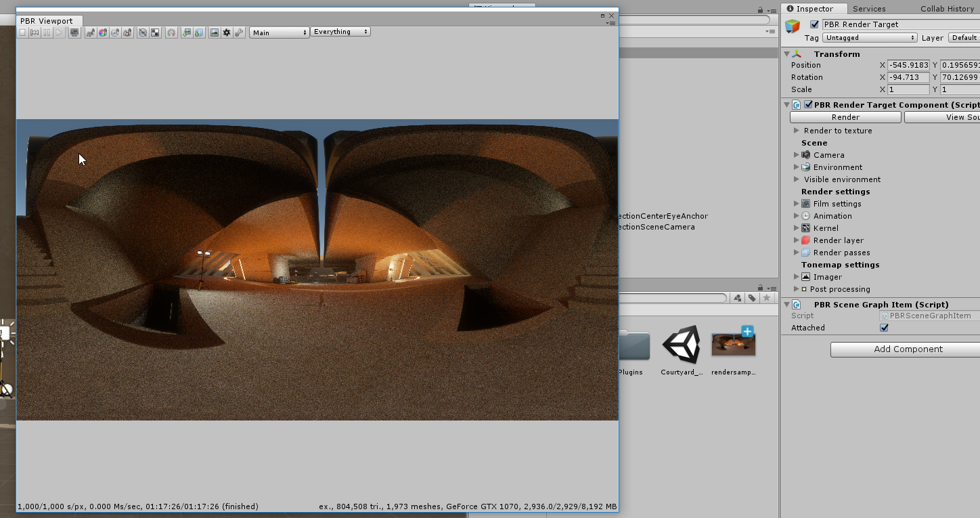Click the gear settings icon in viewport toolbar
Screen dimensions: 980x518
tap(227, 33)
